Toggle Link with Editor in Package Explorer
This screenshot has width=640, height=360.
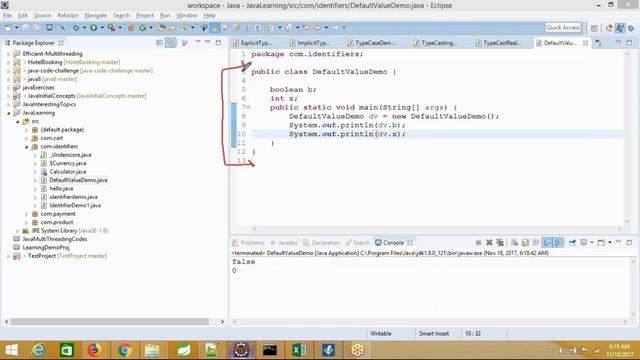click(x=171, y=43)
